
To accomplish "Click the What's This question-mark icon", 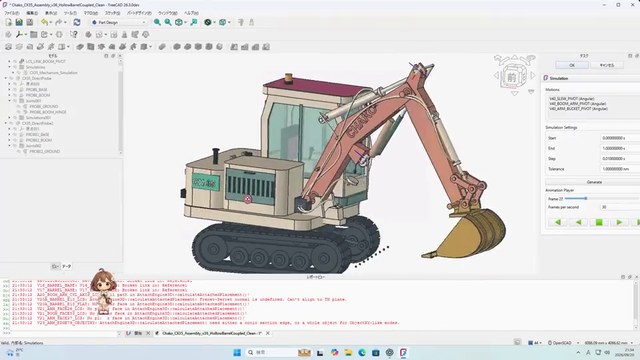I will point(73,35).
